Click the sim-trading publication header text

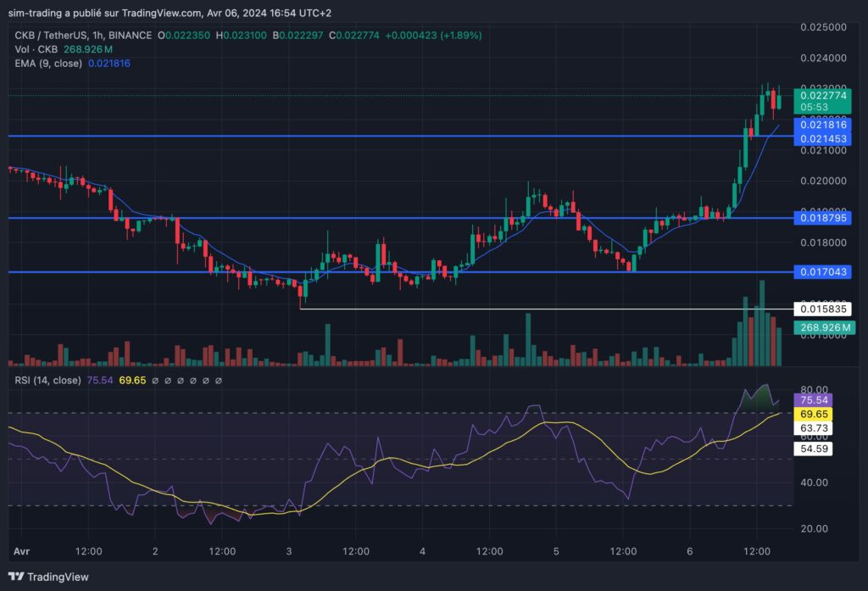(x=170, y=12)
